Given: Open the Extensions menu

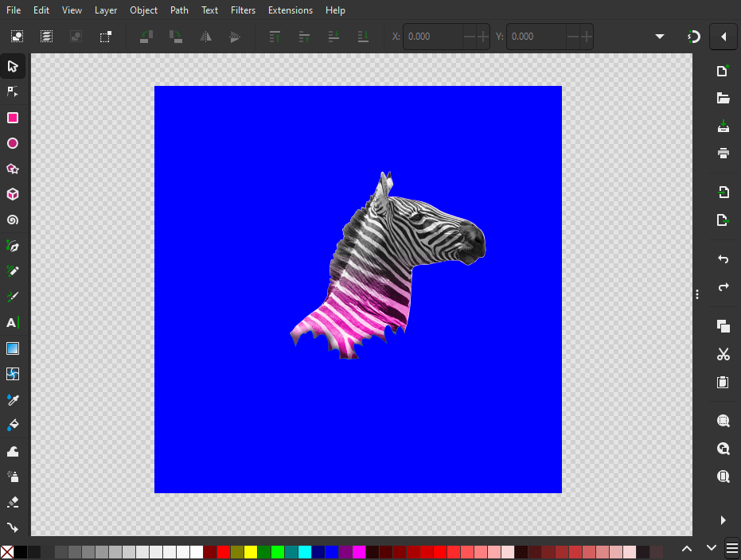Looking at the screenshot, I should coord(291,10).
